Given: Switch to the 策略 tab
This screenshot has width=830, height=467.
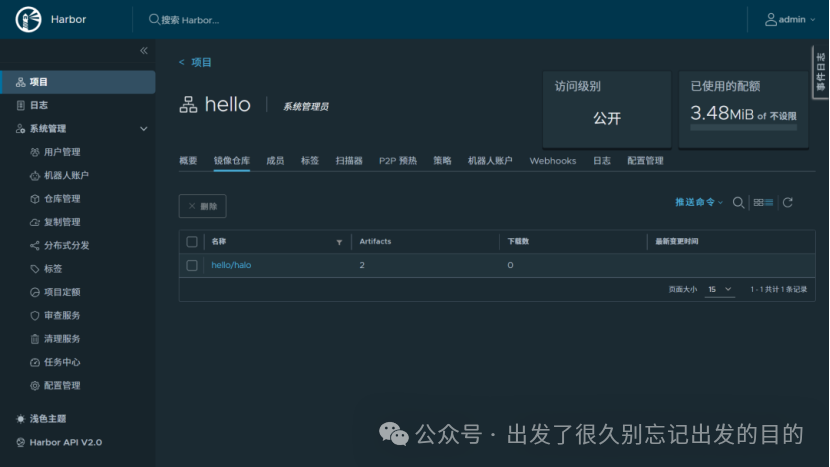Looking at the screenshot, I should 442,160.
